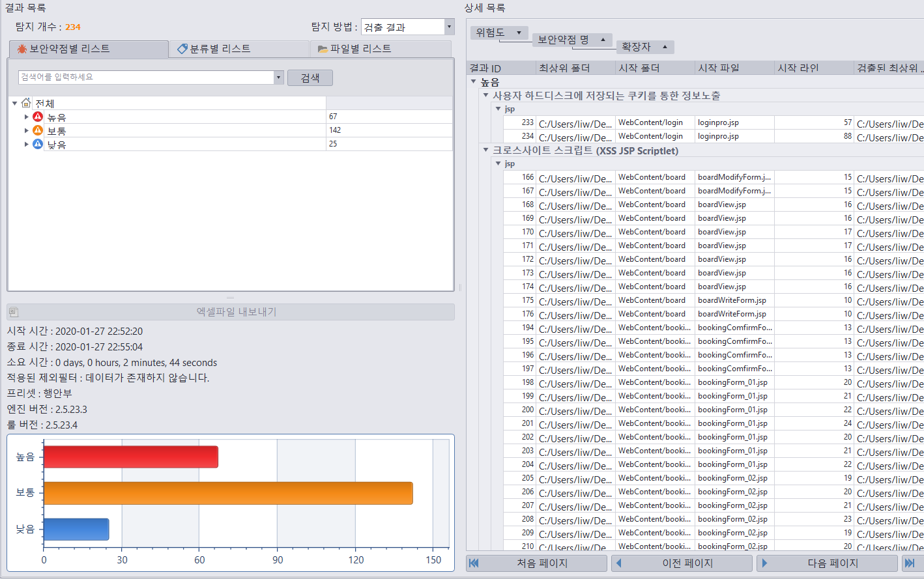Image resolution: width=924 pixels, height=579 pixels.
Task: Click 엔진 버전 : 2.5.23.3 text
Action: pyautogui.click(x=47, y=409)
